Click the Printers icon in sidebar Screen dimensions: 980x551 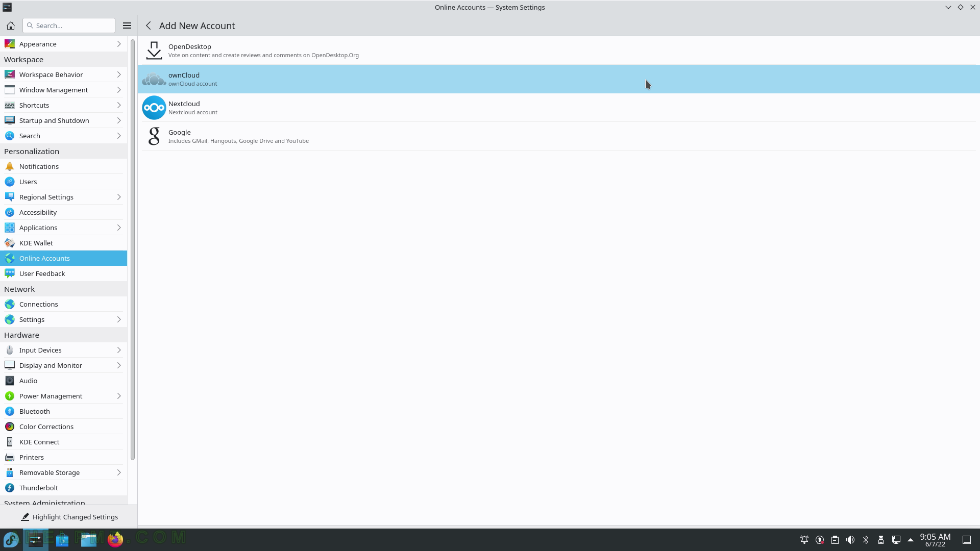(x=10, y=457)
